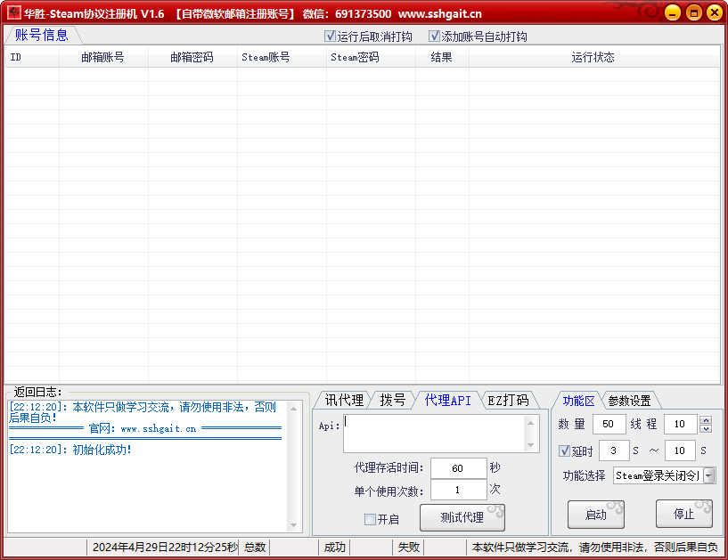Open the 功能选择 dropdown
This screenshot has width=728, height=560.
[x=708, y=475]
